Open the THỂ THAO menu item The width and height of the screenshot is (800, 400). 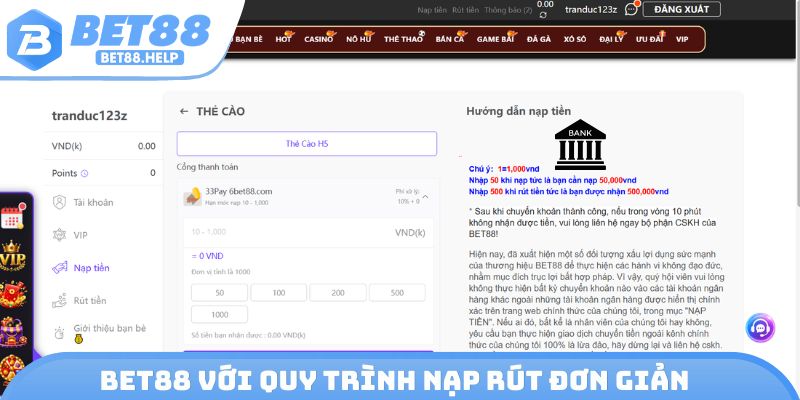[x=404, y=39]
